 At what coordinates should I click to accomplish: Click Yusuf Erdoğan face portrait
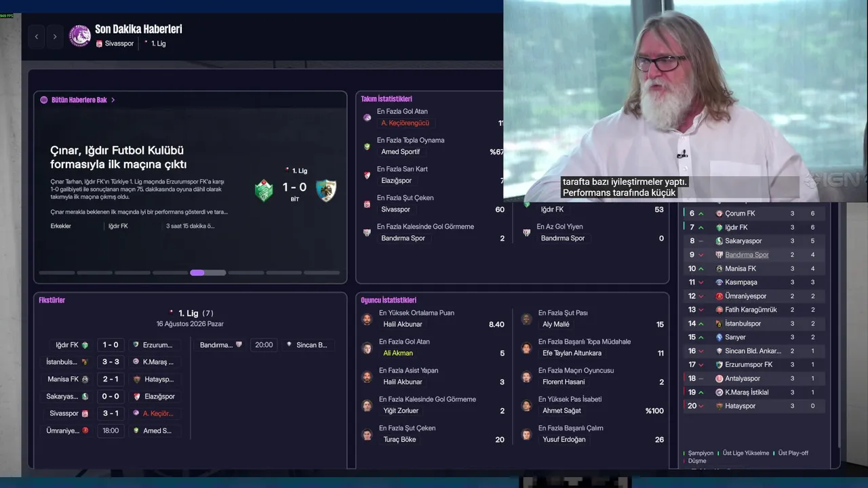tap(526, 434)
